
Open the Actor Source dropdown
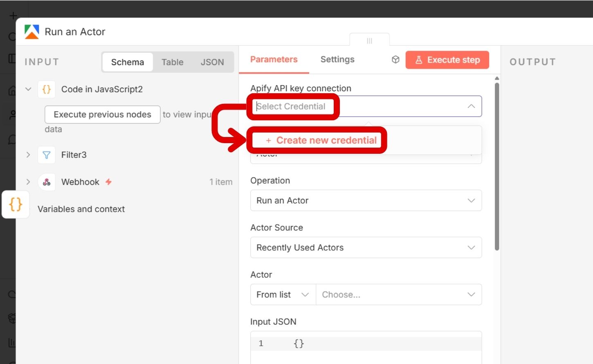[x=366, y=247]
